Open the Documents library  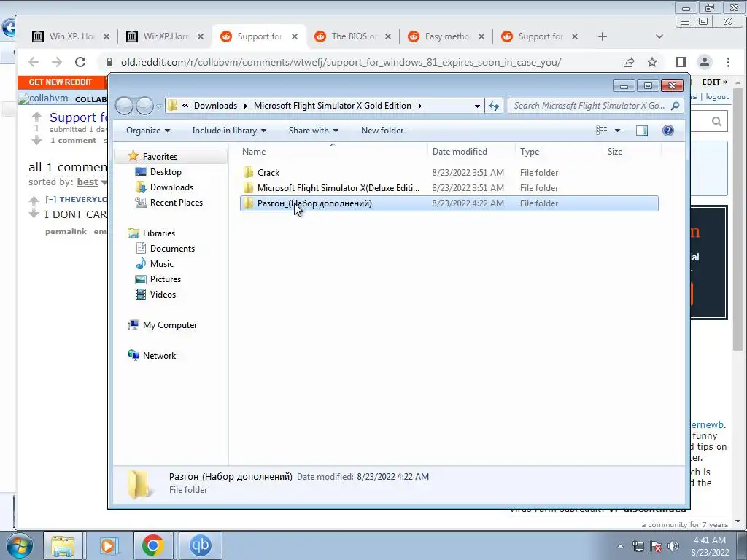172,248
